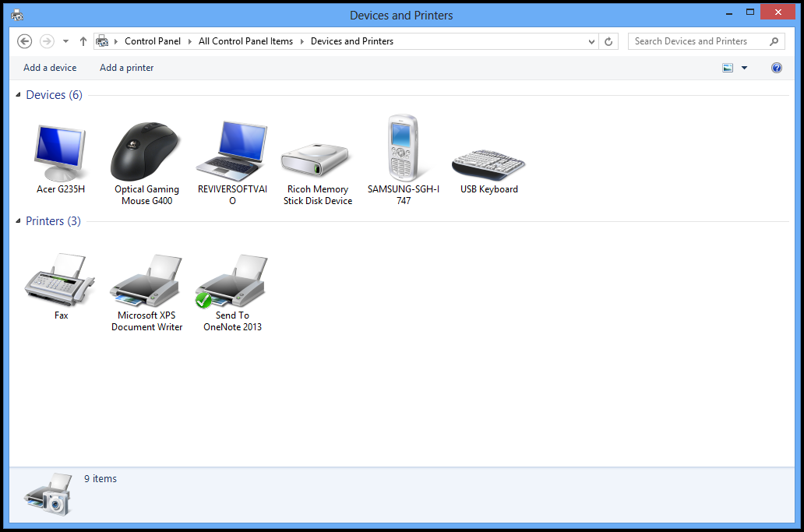Navigate to All Control Panel Items breadcrumb

(245, 41)
